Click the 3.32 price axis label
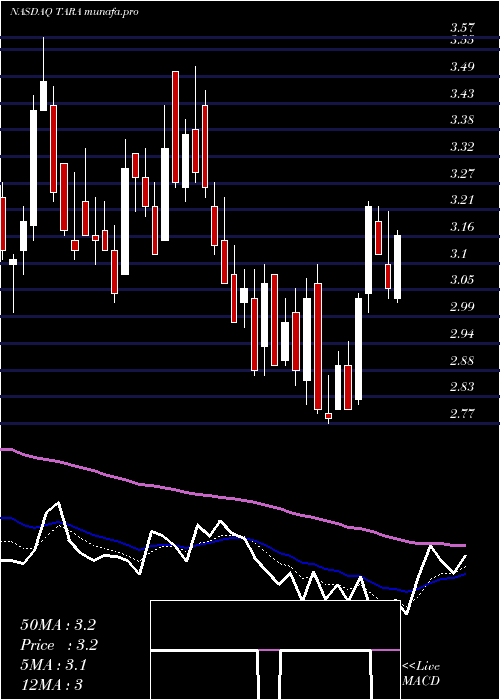Image resolution: width=500 pixels, height=700 pixels. point(462,147)
